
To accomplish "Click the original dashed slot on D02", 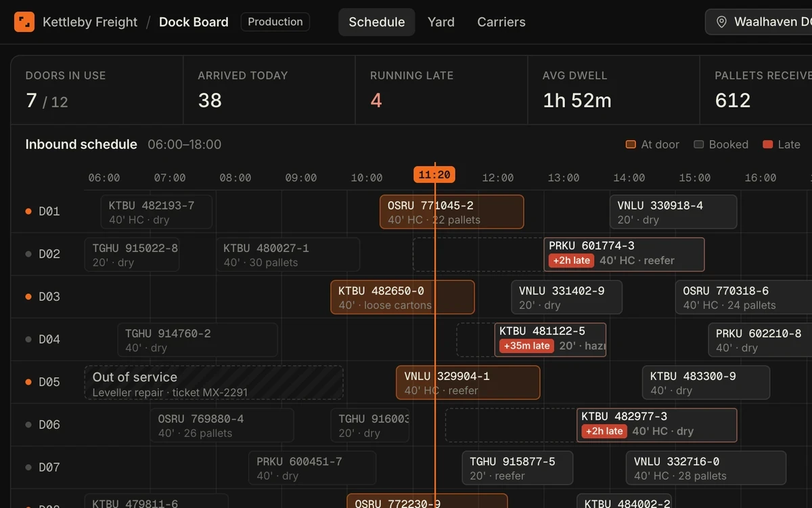I will (x=478, y=255).
